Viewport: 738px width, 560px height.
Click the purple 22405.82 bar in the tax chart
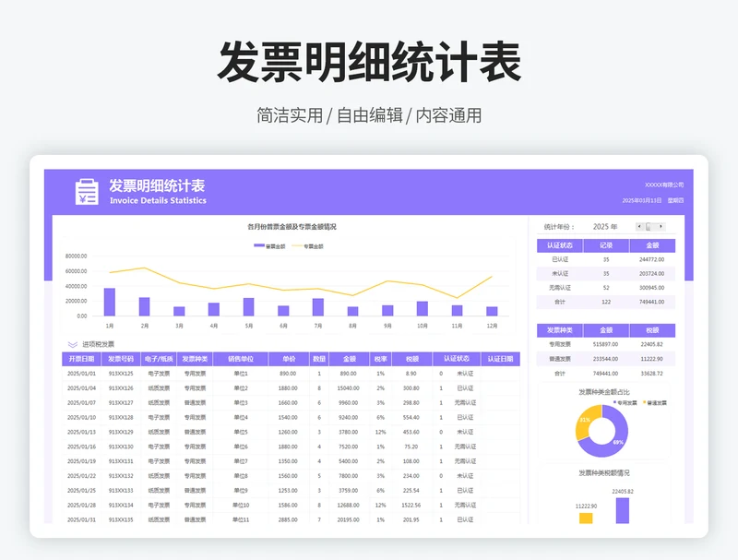(x=623, y=510)
